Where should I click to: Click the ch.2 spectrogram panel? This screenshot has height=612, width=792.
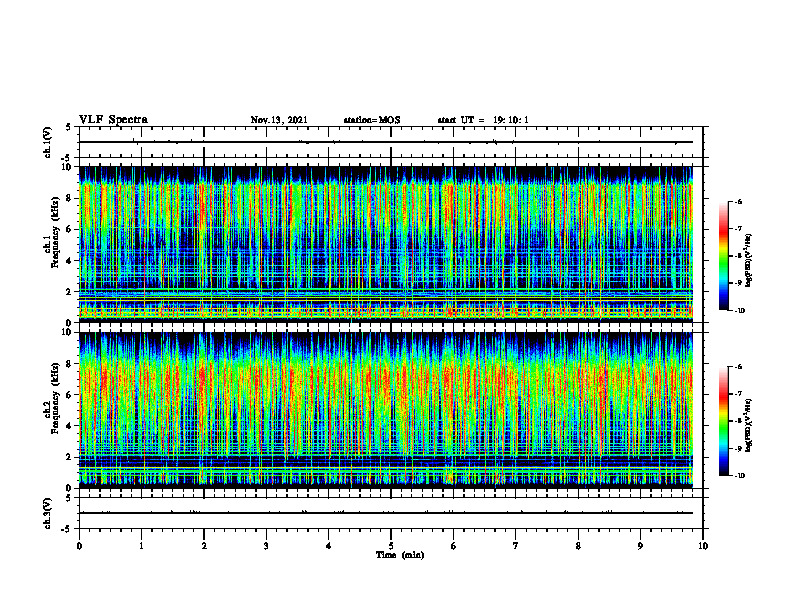click(386, 410)
